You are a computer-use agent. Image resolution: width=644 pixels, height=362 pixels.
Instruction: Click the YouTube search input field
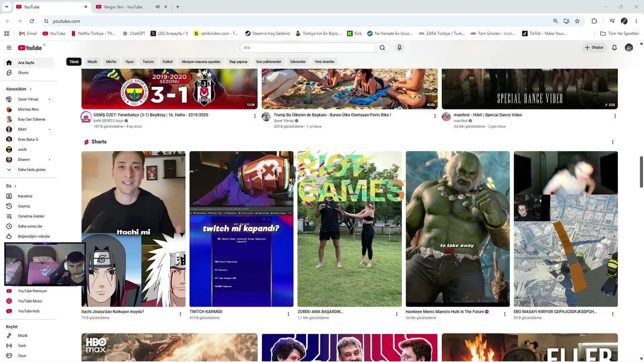(x=307, y=48)
